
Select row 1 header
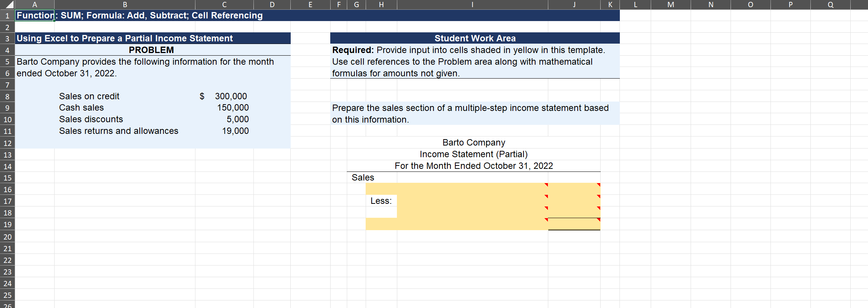click(7, 15)
